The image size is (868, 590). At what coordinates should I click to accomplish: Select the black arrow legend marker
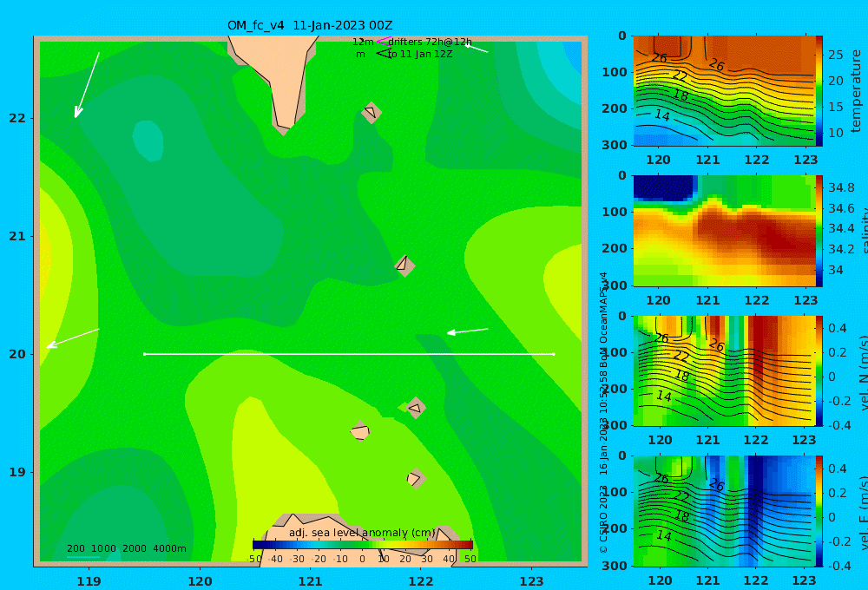point(383,54)
